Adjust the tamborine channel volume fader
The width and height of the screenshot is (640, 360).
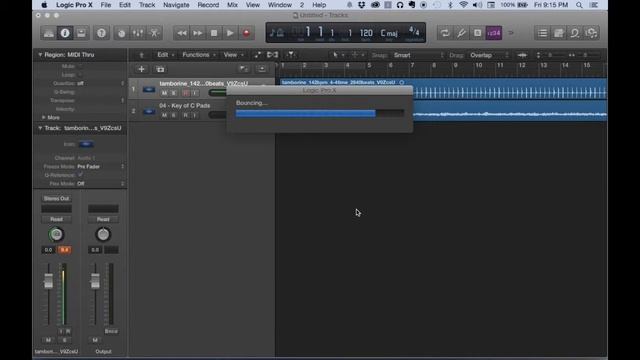pyautogui.click(x=49, y=281)
